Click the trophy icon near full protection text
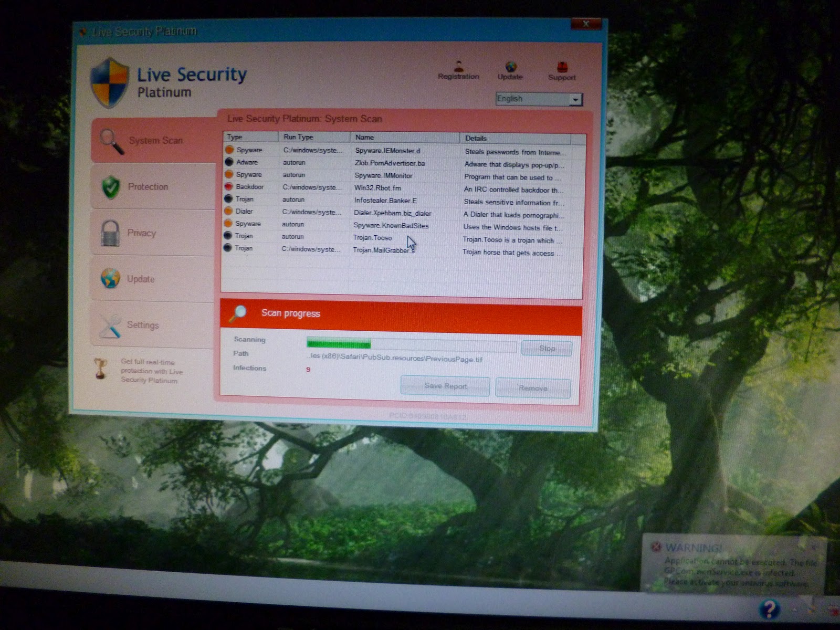The width and height of the screenshot is (840, 630). tap(100, 368)
